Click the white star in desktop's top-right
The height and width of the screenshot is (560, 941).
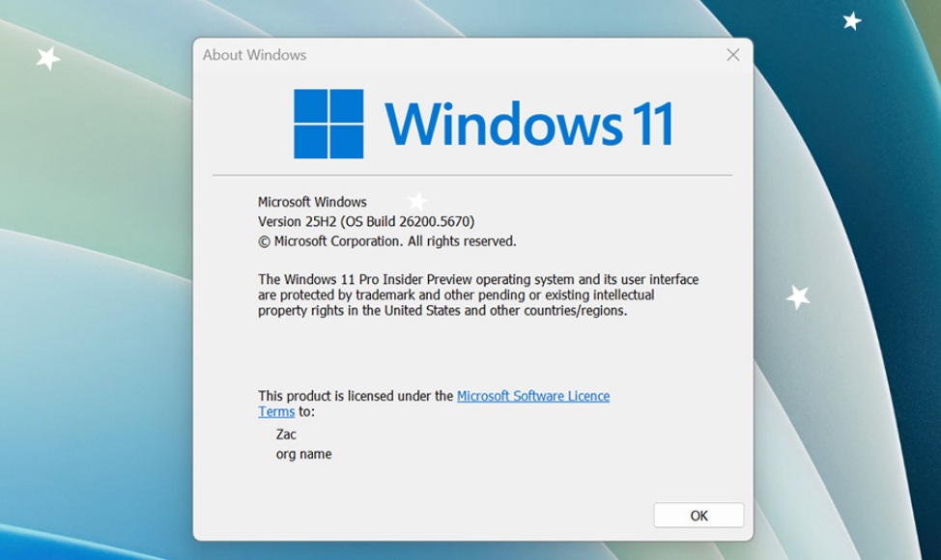pos(851,20)
